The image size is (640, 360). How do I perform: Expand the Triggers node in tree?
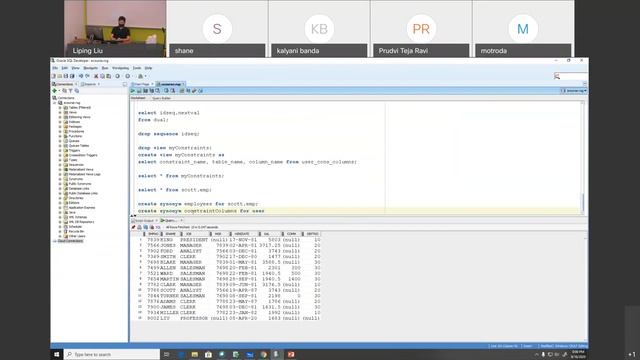tap(60, 151)
